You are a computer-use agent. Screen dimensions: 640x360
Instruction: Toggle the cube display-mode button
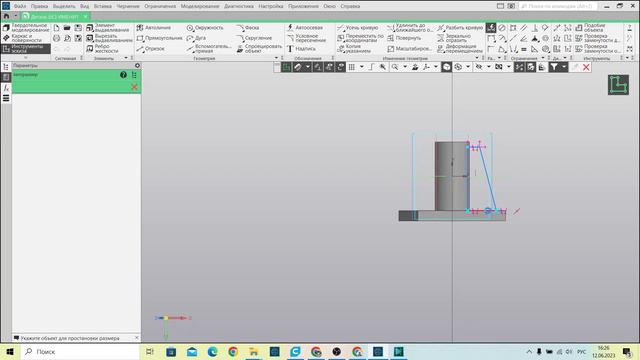coord(447,67)
